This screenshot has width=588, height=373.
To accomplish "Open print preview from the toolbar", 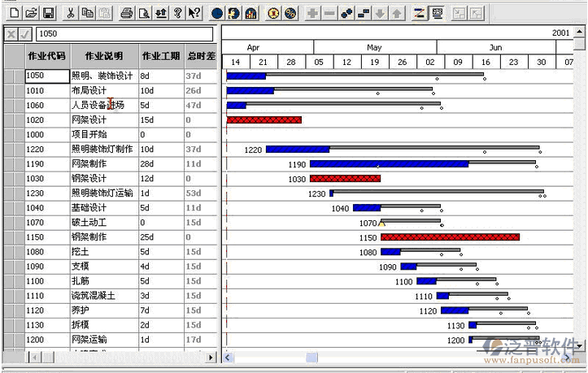I will pos(143,13).
